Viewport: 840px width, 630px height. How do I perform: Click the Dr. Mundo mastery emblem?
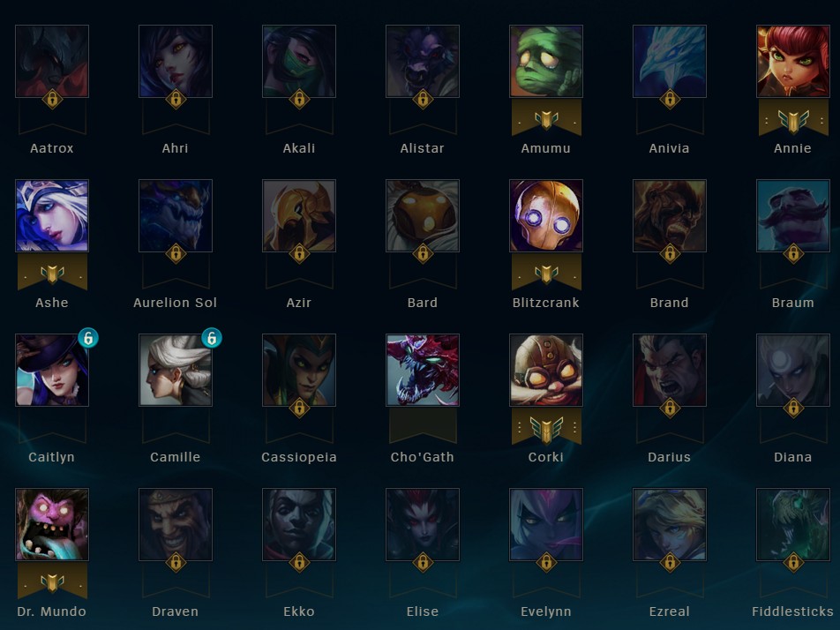pyautogui.click(x=53, y=582)
